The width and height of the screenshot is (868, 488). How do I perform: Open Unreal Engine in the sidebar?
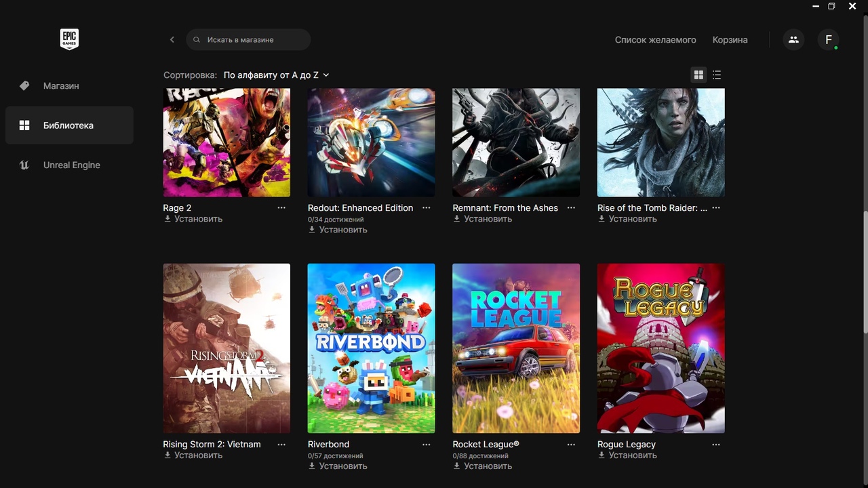click(x=69, y=165)
